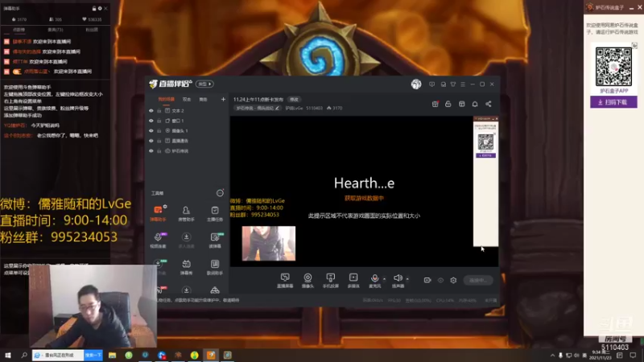Switch to the second scene tab

point(187,99)
